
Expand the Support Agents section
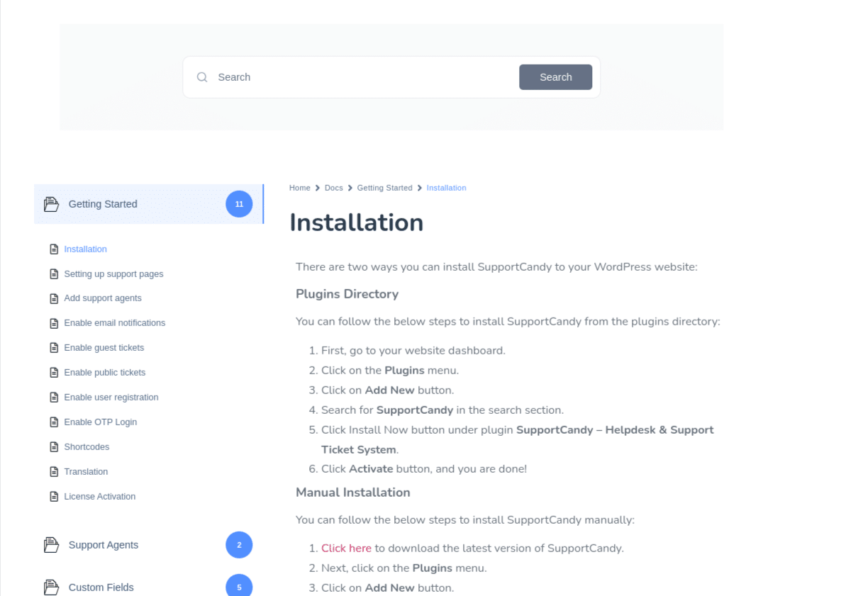149,545
